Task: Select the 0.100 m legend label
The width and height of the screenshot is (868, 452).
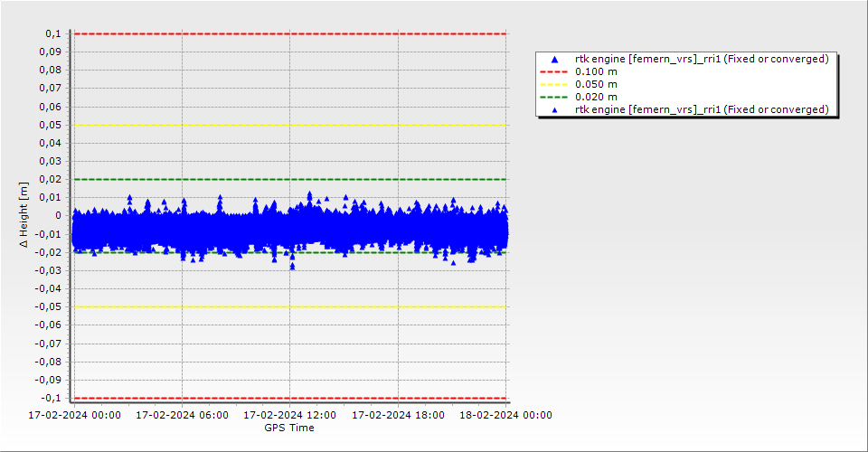Action: (x=597, y=71)
